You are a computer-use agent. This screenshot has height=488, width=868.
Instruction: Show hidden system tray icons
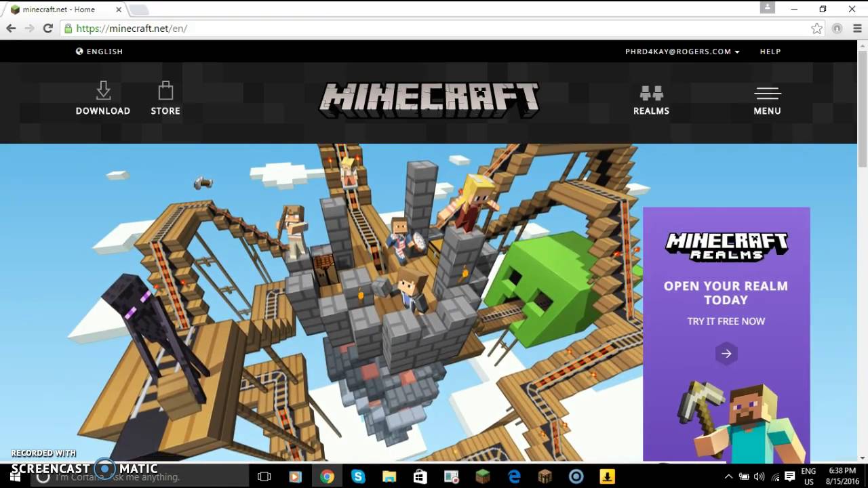point(729,476)
